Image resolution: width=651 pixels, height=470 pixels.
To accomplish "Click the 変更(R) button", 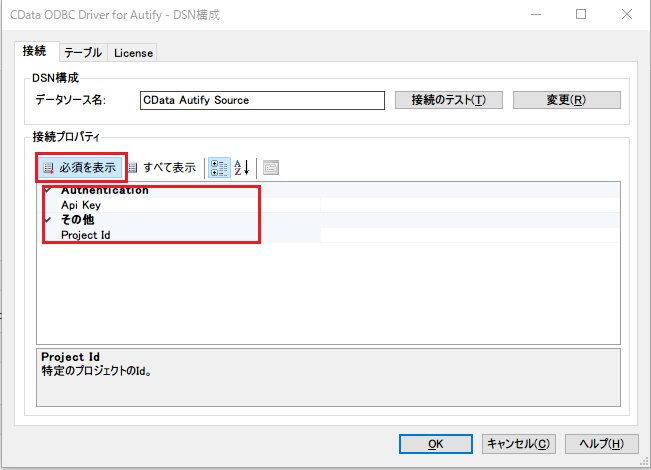I will coord(567,100).
